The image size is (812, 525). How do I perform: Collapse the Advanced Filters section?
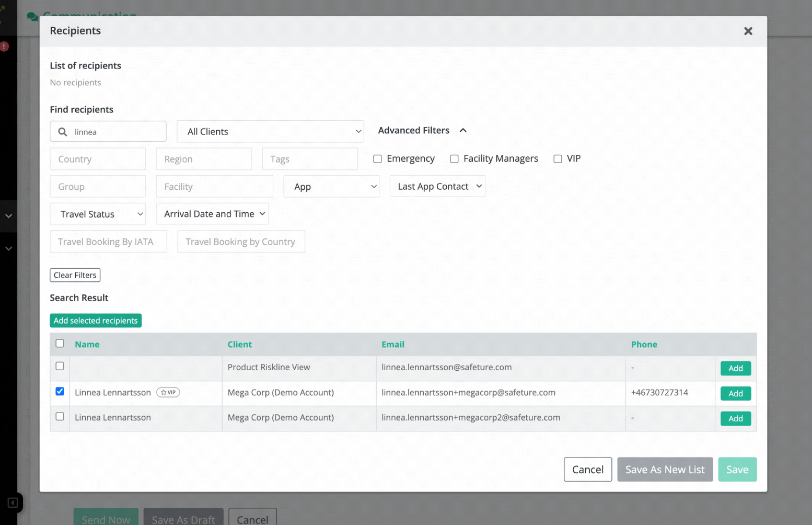463,130
